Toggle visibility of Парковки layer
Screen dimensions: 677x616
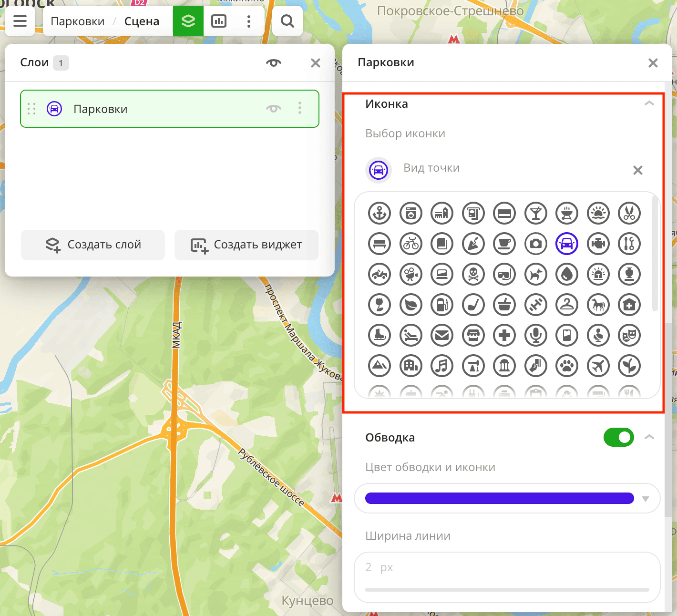click(x=274, y=109)
